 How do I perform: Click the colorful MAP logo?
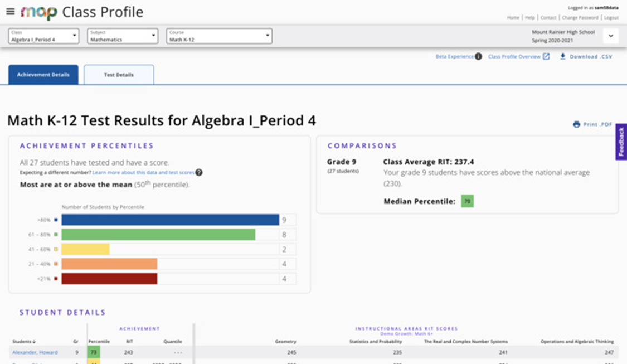tap(40, 11)
